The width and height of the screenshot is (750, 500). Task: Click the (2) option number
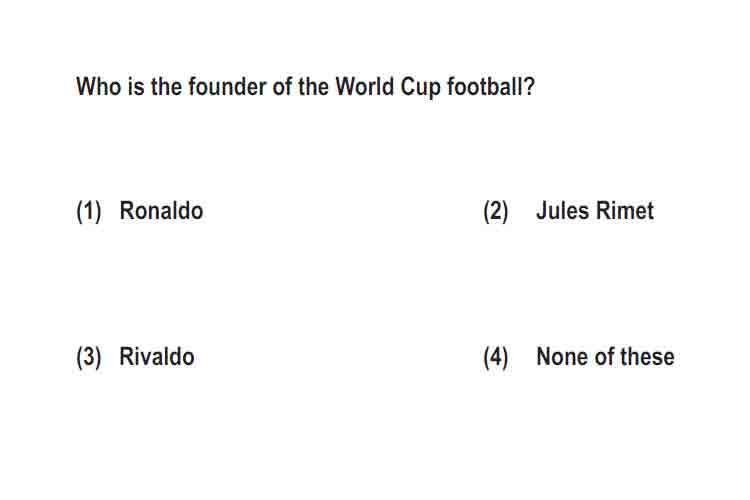tap(496, 211)
